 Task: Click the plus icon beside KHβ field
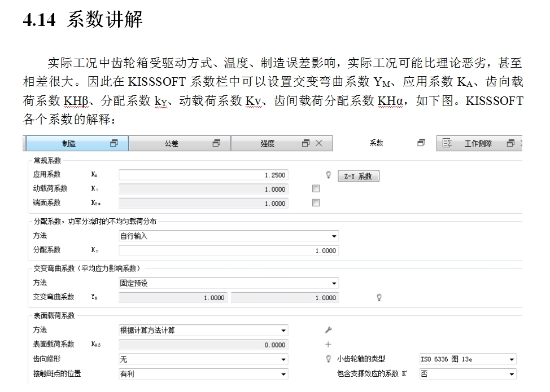[328, 345]
